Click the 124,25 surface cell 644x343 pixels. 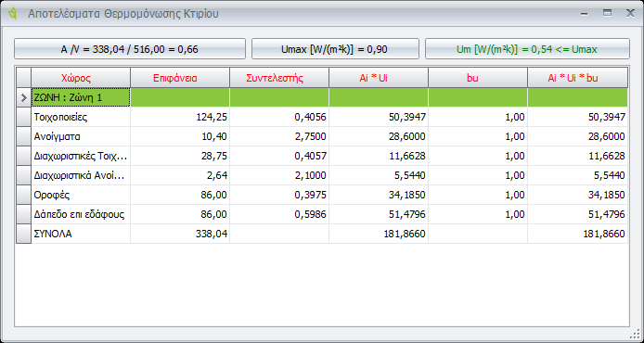click(x=180, y=118)
